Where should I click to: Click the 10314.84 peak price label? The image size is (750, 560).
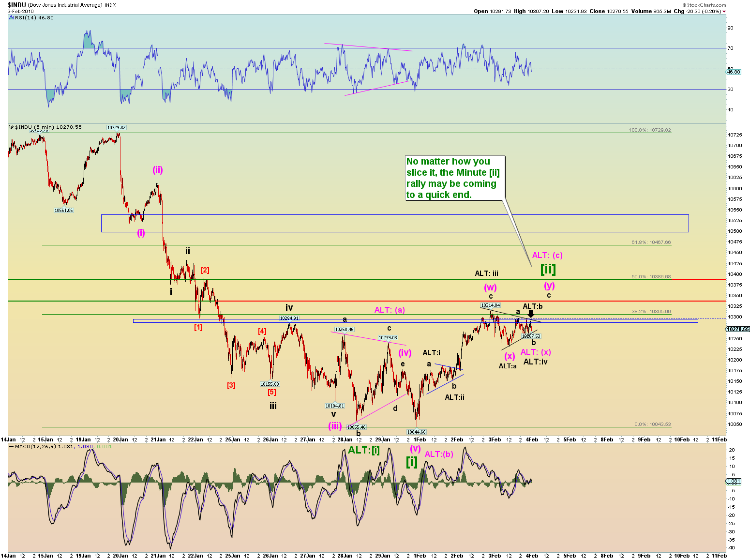[x=491, y=305]
